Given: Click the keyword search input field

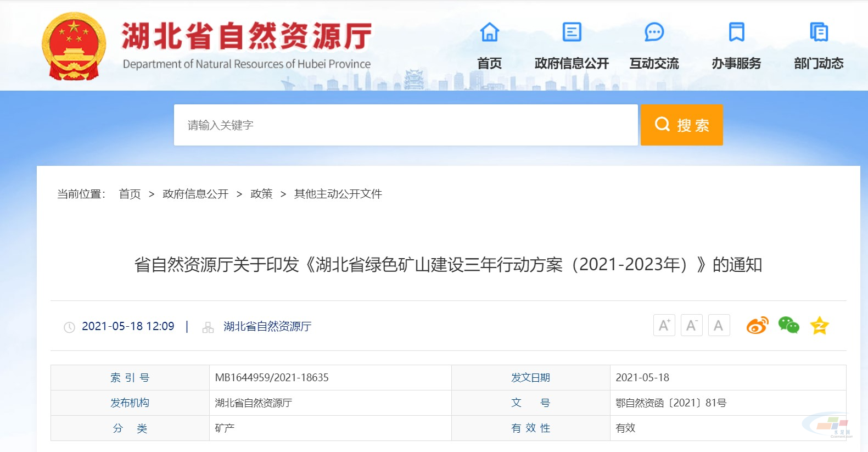Looking at the screenshot, I should point(405,125).
